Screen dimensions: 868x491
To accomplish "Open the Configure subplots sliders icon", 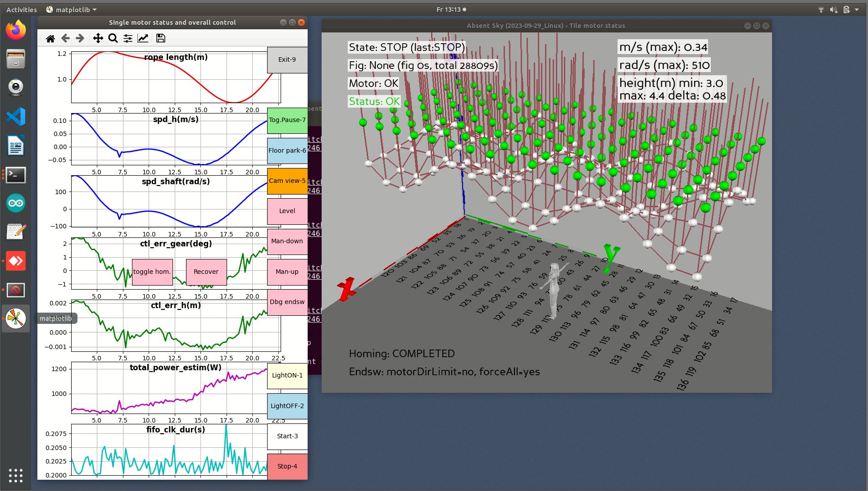I will coord(128,39).
